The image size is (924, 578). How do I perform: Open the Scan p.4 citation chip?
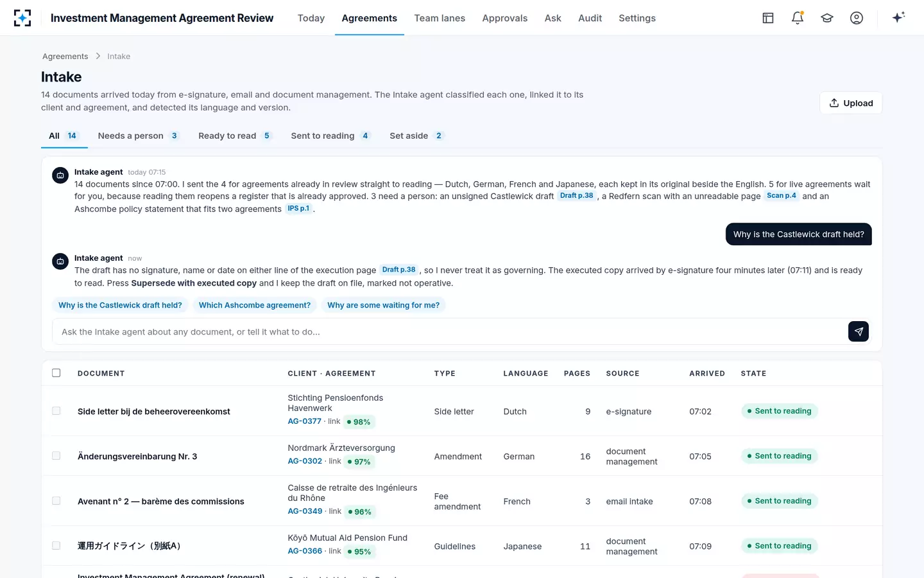click(x=781, y=196)
